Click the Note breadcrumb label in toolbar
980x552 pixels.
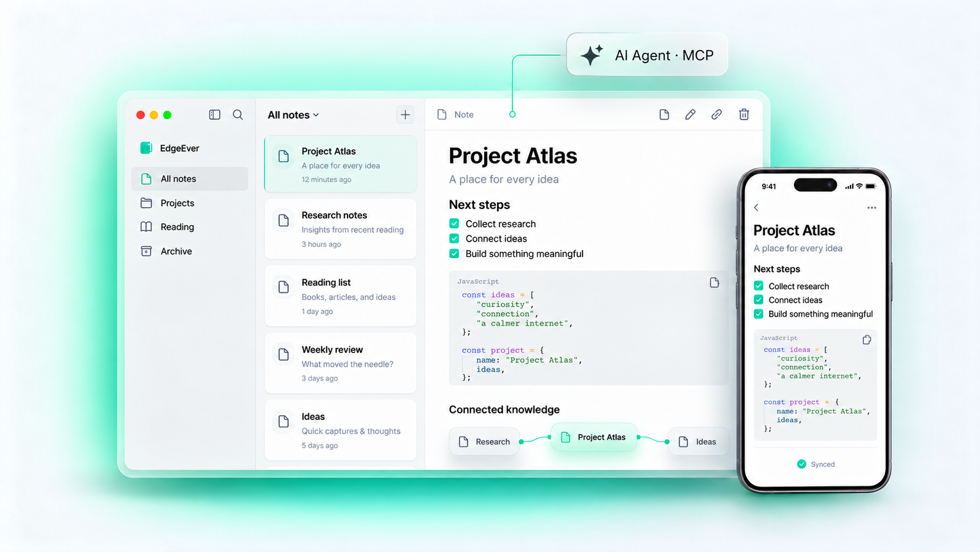coord(464,114)
